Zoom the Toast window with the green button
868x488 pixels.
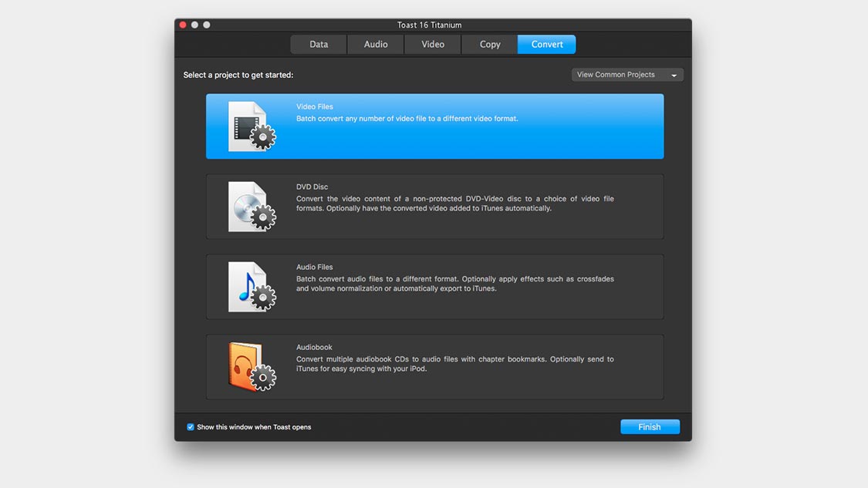pos(207,25)
